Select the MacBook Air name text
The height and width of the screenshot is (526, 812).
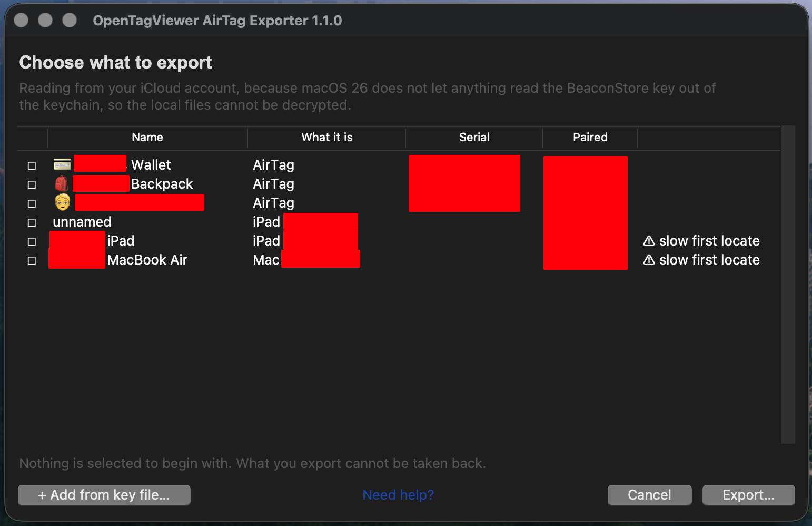coord(147,260)
